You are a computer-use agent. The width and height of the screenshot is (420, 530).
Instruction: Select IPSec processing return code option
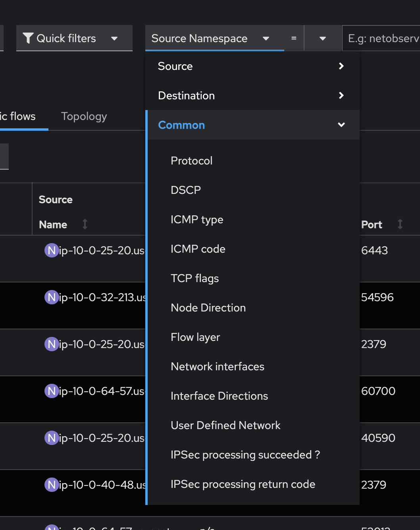[243, 484]
